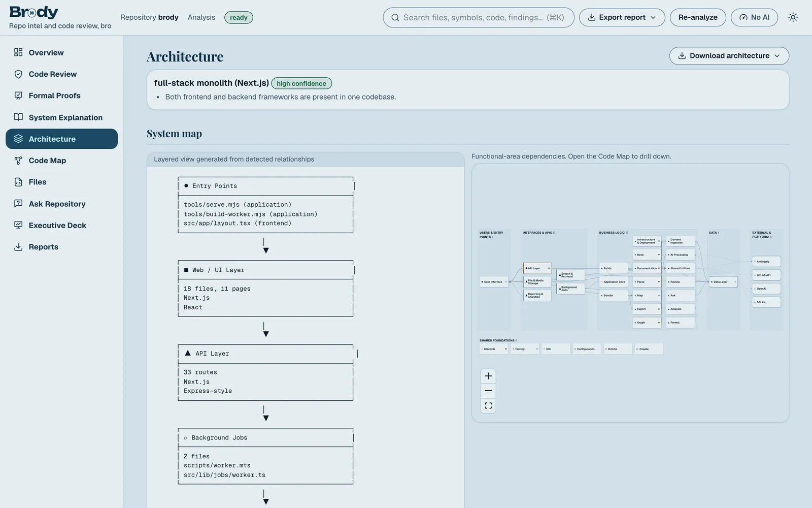Click the Brody logo
The image size is (812, 508).
[x=34, y=12]
